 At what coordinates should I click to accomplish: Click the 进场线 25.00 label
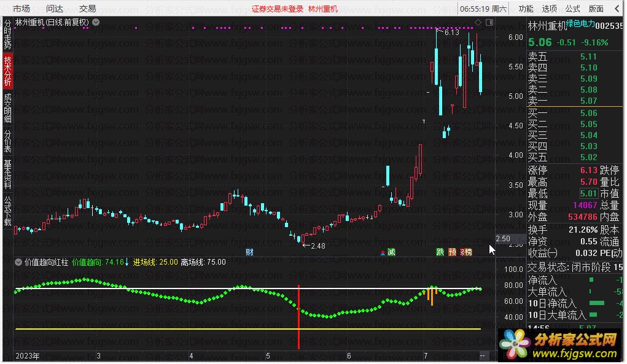click(155, 262)
